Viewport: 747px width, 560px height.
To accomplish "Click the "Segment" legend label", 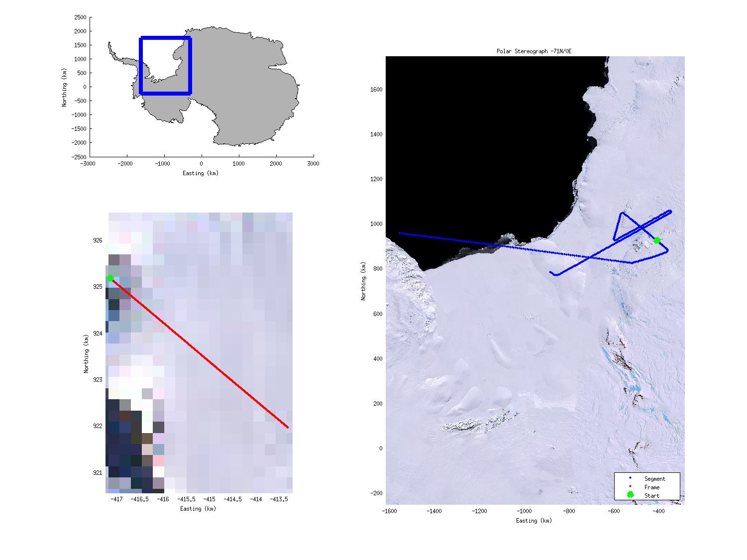I will (654, 479).
